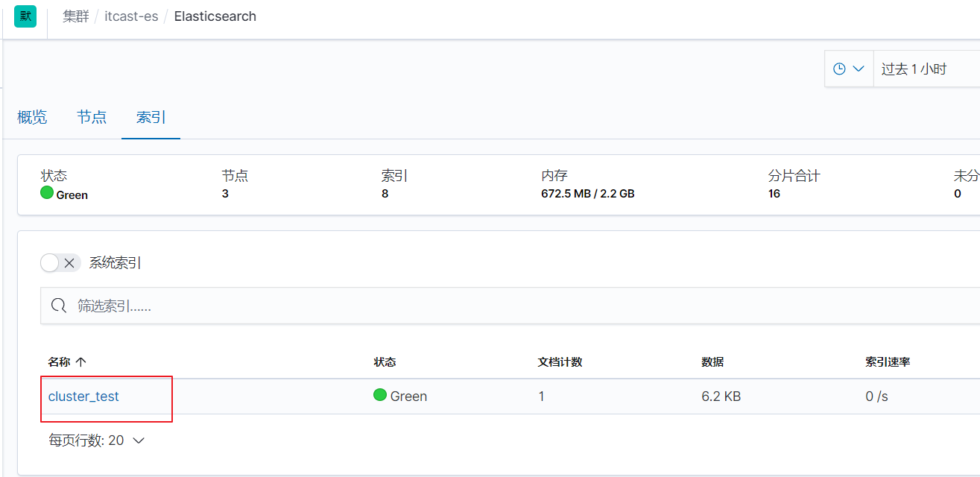Sort by the 文档计数 column header
This screenshot has width=980, height=477.
tap(560, 362)
